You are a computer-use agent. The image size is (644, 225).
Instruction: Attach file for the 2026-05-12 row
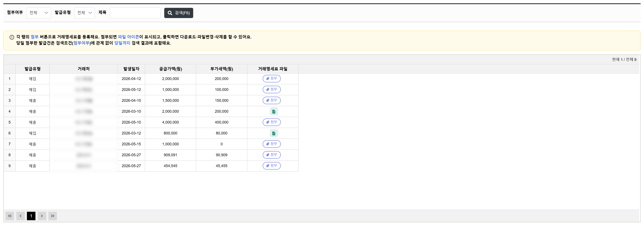[x=272, y=89]
